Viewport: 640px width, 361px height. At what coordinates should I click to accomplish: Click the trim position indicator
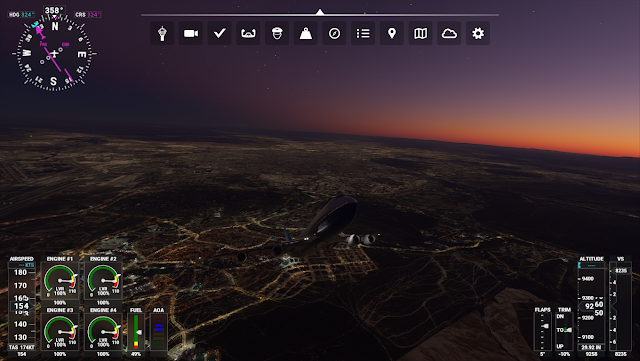point(564,332)
